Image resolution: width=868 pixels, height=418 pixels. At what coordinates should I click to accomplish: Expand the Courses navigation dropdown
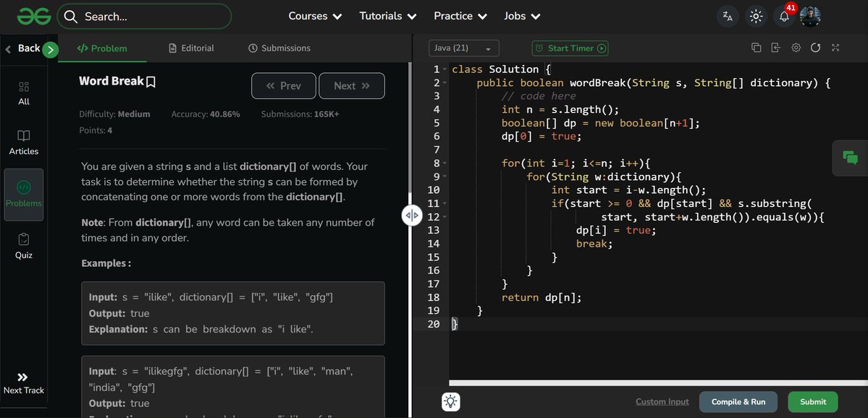point(314,15)
